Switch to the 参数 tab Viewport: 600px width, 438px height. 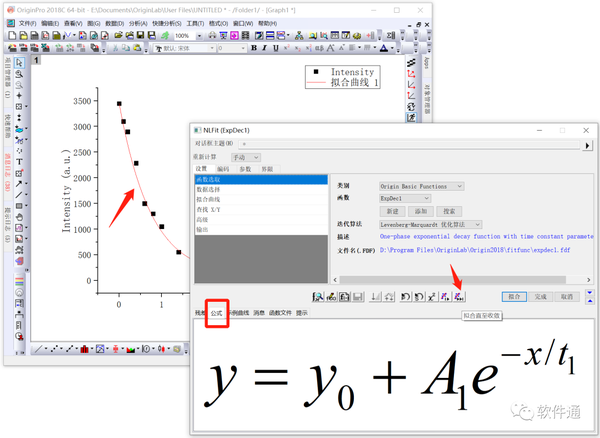tap(245, 169)
